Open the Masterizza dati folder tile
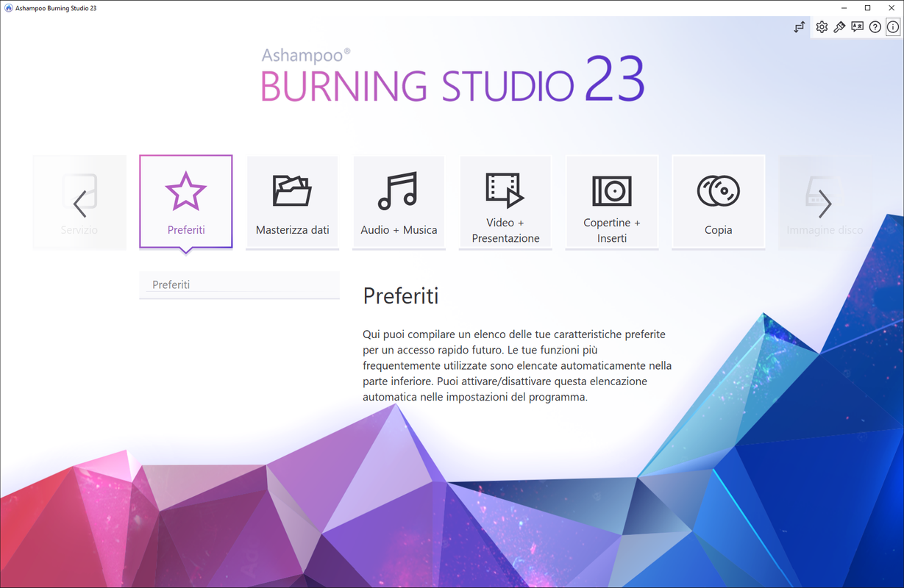Image resolution: width=904 pixels, height=588 pixels. pyautogui.click(x=292, y=202)
